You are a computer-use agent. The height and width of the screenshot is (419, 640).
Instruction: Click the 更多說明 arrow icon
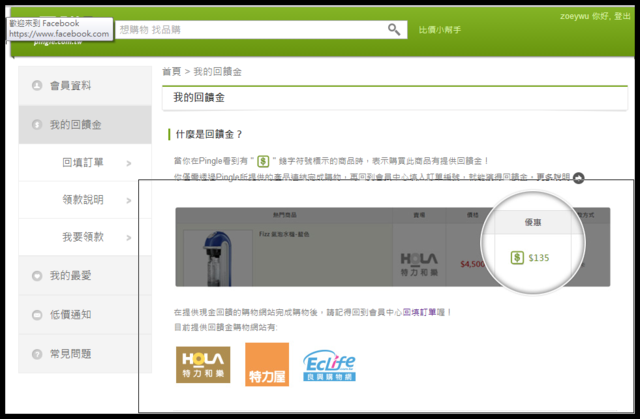click(x=578, y=178)
